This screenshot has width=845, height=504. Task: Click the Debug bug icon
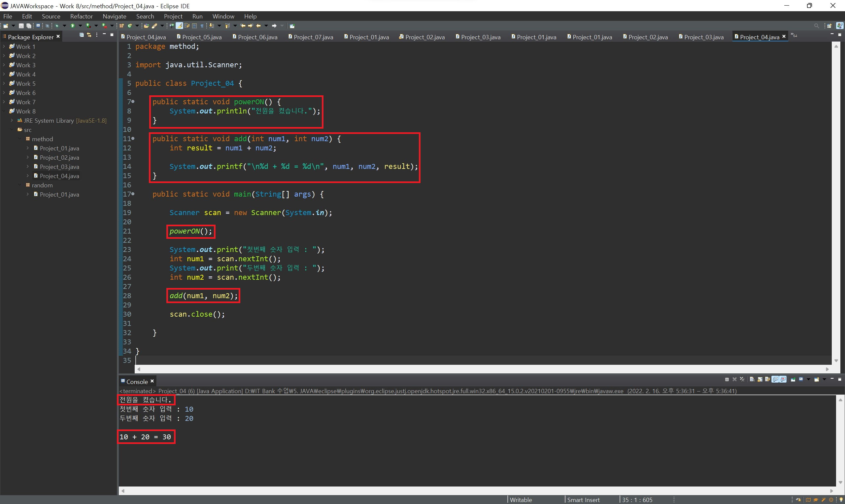click(x=57, y=26)
